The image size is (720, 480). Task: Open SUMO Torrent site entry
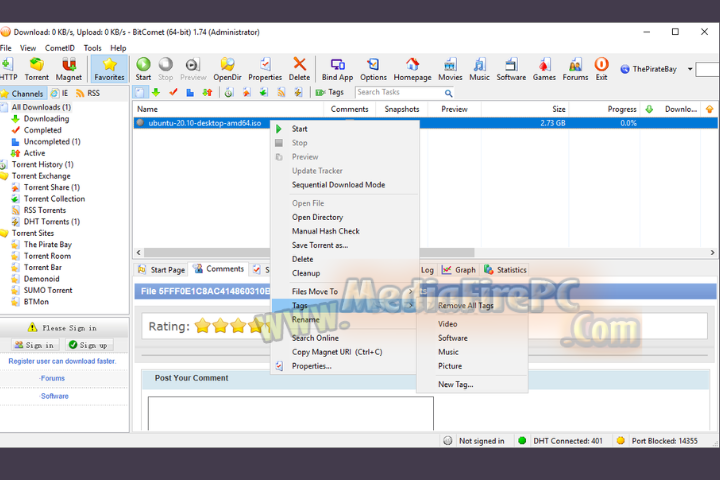tap(48, 290)
